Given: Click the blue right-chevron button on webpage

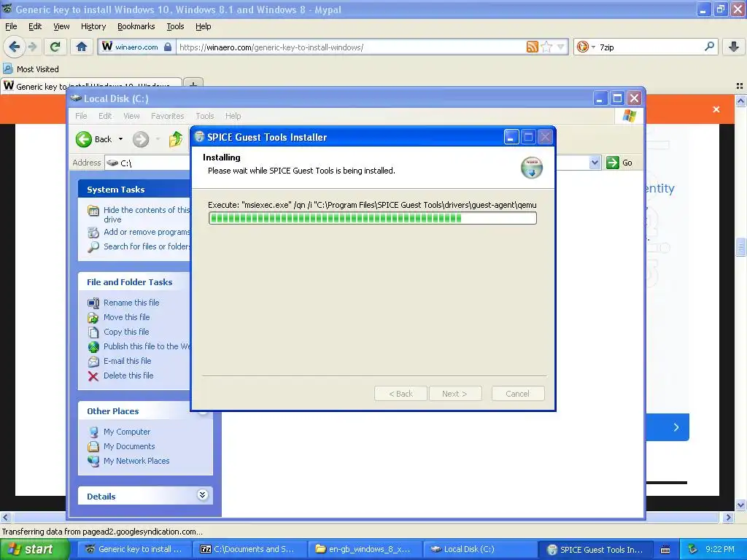Looking at the screenshot, I should 676,427.
